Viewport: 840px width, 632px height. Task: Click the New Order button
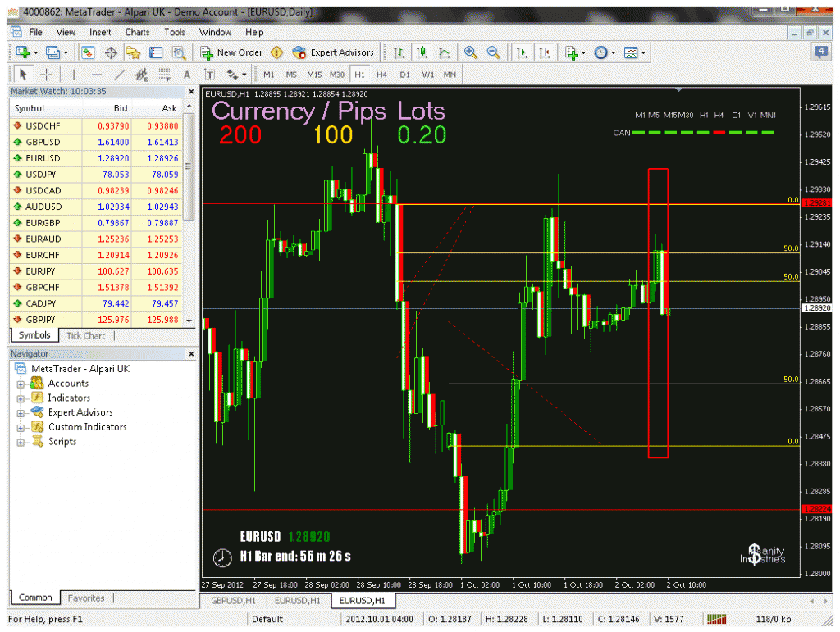pos(231,52)
